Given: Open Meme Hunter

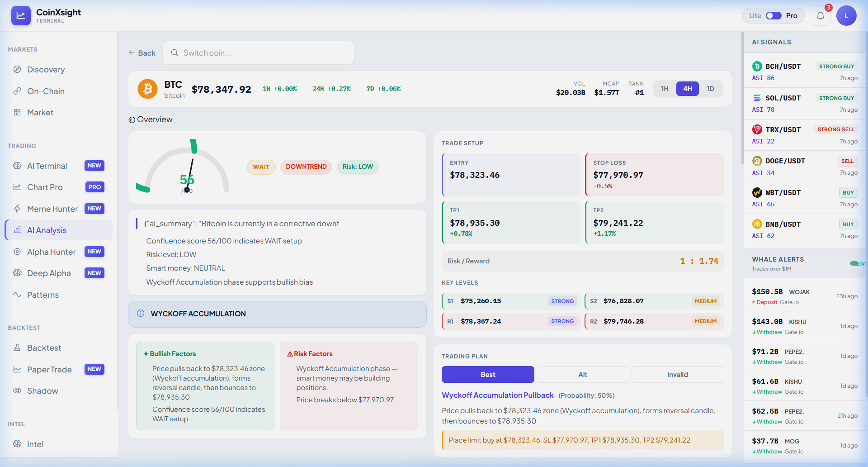Looking at the screenshot, I should tap(59, 209).
